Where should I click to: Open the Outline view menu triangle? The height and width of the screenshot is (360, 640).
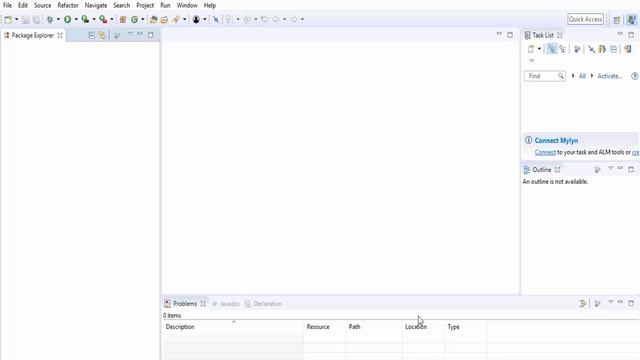(x=611, y=168)
